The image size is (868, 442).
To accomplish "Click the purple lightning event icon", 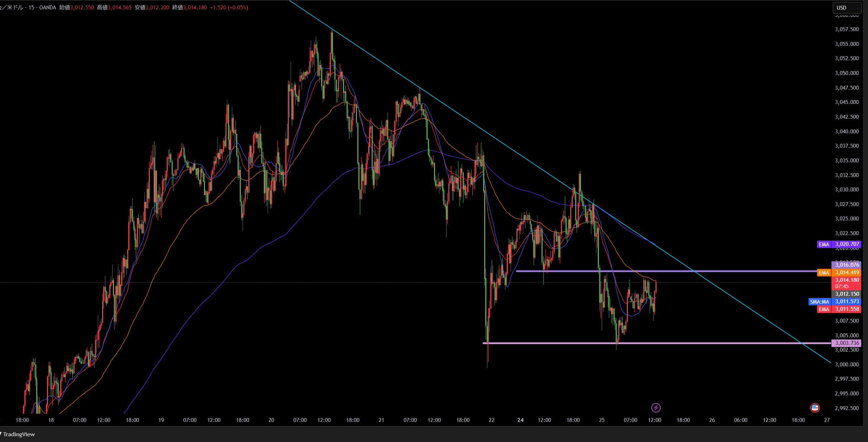I will click(x=656, y=408).
